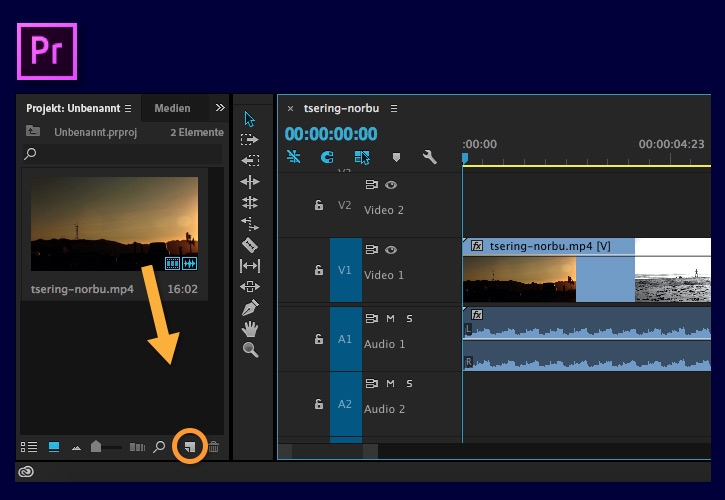Toggle nest sequence insert mode icon
This screenshot has height=500, width=725.
[x=294, y=157]
